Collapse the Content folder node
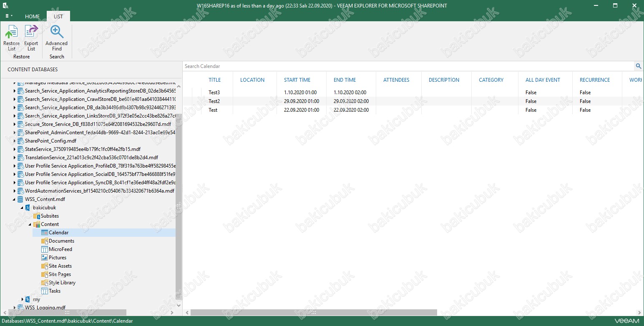Screen dimensions: 644x326 click(x=30, y=224)
